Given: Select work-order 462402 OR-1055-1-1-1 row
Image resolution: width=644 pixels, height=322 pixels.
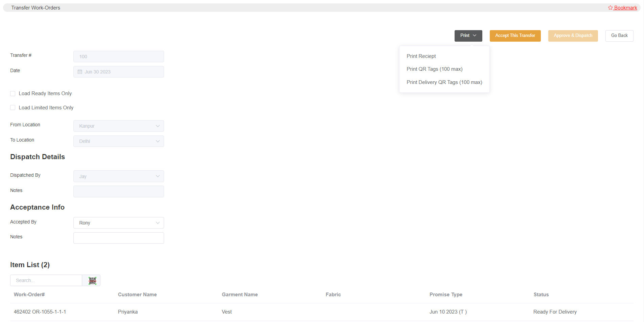Looking at the screenshot, I should pyautogui.click(x=40, y=312).
